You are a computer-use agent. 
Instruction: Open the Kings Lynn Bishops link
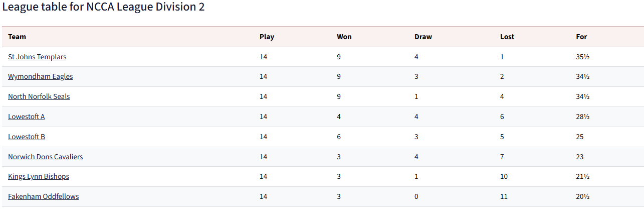(39, 176)
